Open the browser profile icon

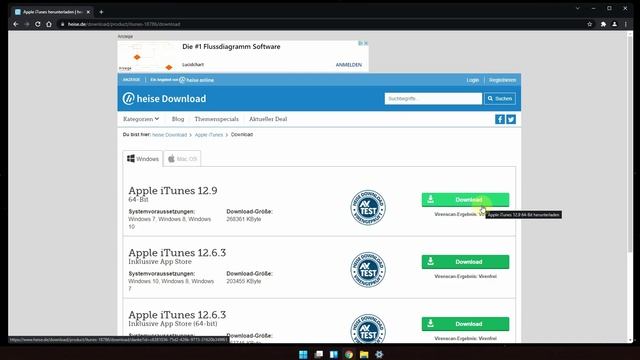coord(614,24)
